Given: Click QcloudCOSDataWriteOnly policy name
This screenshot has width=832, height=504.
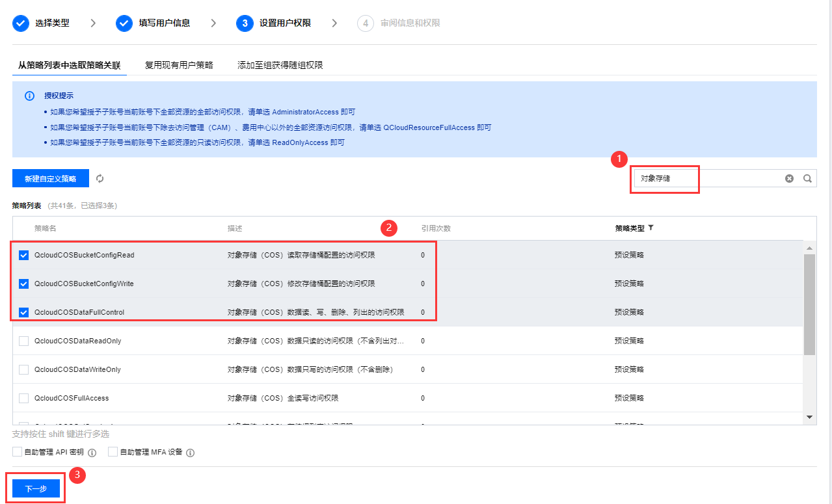Looking at the screenshot, I should [78, 369].
